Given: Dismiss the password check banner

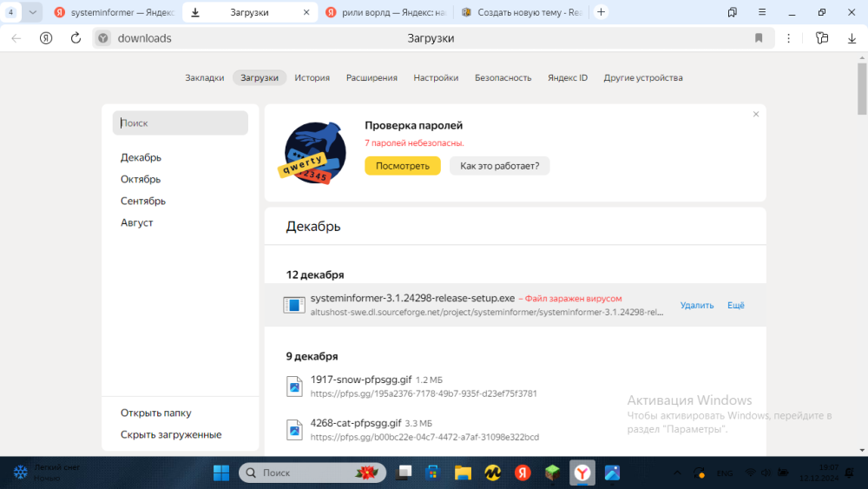Looking at the screenshot, I should (x=756, y=114).
